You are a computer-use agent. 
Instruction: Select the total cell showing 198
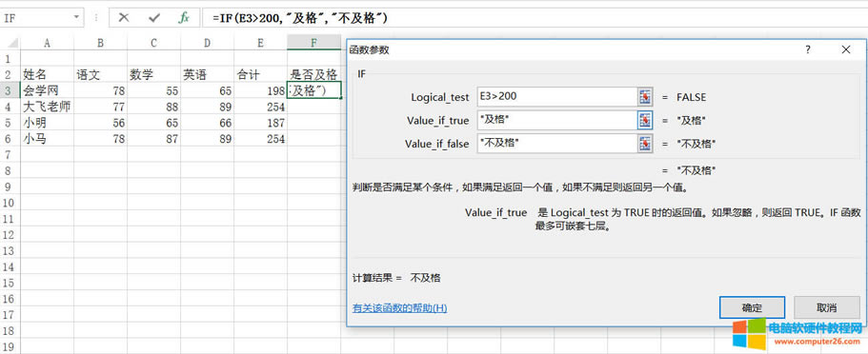click(260, 90)
